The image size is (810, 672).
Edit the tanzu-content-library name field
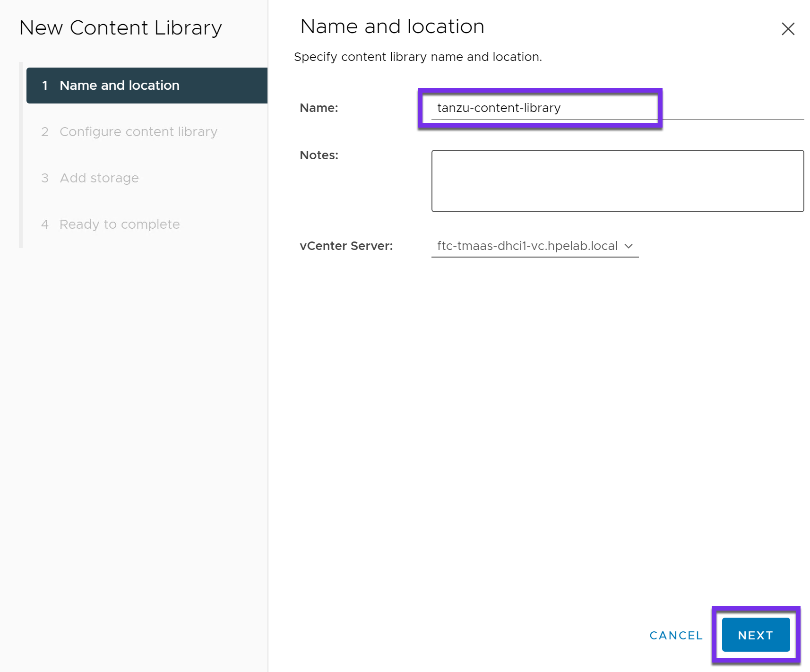[541, 108]
